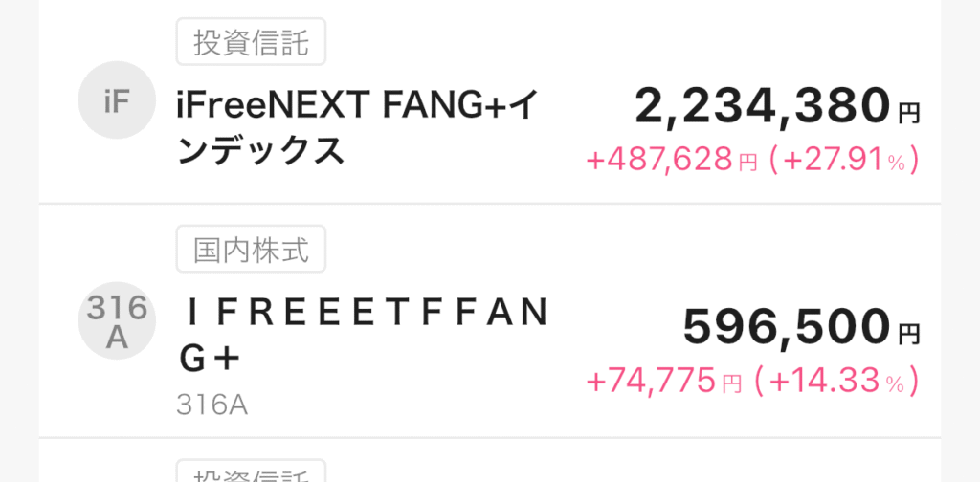This screenshot has height=482, width=980.
Task: Select the 2,234,380円 valuation amount
Action: click(x=762, y=106)
